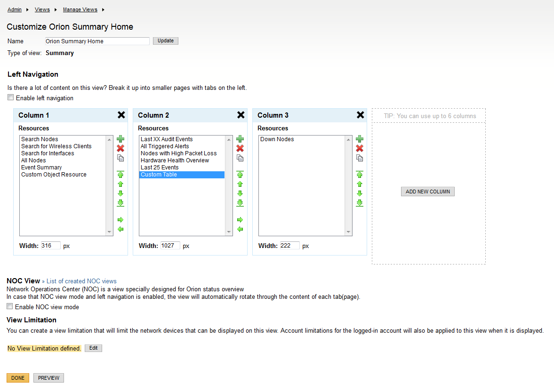Go to Manage Views breadcrumb
The image size is (554, 392).
click(80, 9)
